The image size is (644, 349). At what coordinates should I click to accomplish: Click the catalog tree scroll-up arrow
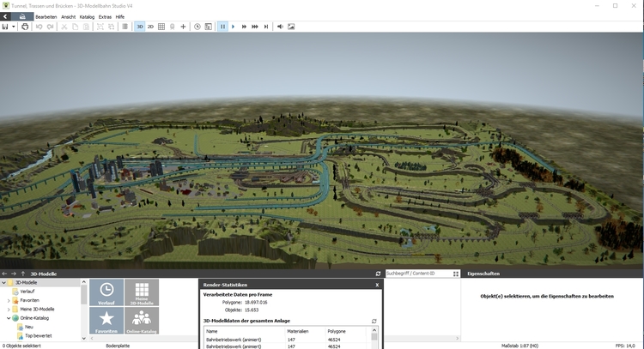pos(84,282)
